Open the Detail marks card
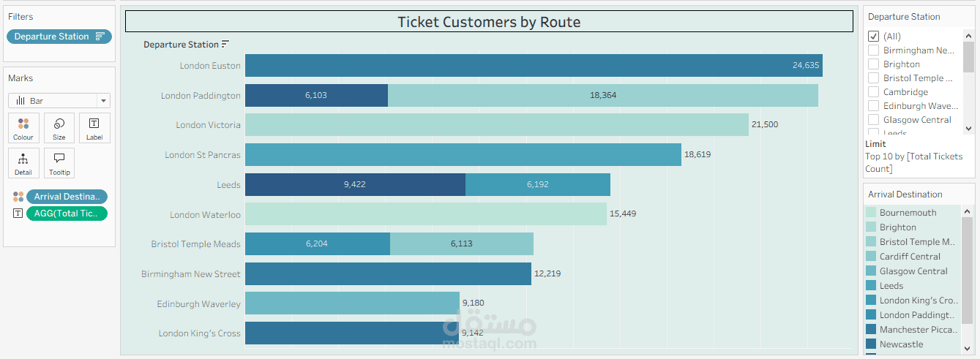Image resolution: width=980 pixels, height=359 pixels. (x=23, y=162)
